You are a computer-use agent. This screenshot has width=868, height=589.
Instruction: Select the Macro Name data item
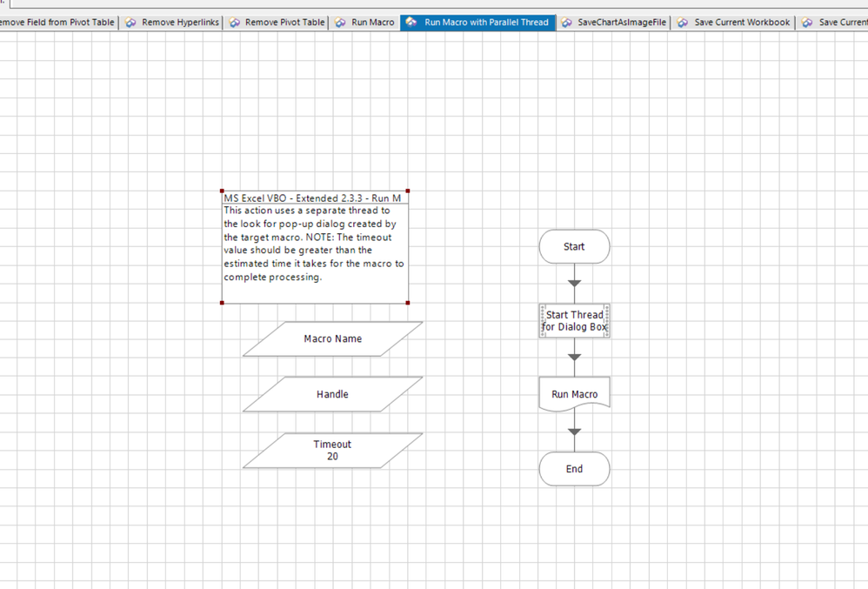332,339
